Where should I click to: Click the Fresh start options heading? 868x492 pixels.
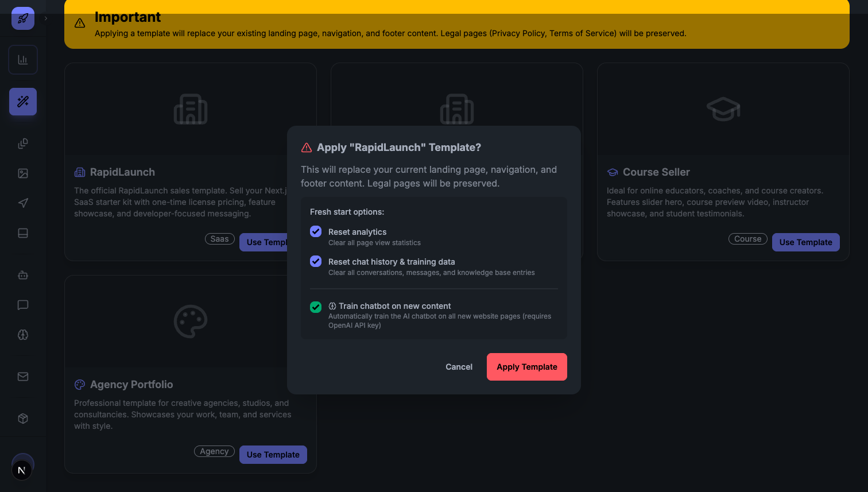pyautogui.click(x=347, y=212)
